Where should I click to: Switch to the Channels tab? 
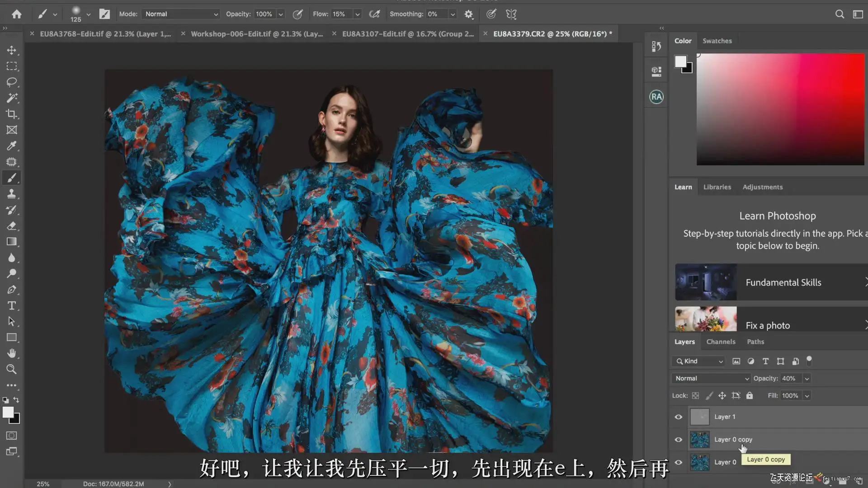(x=721, y=342)
